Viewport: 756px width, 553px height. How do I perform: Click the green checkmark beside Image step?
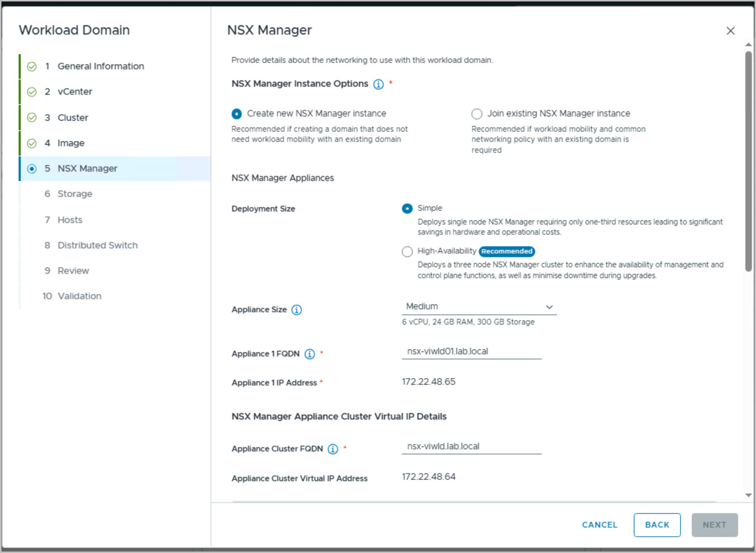coord(32,143)
